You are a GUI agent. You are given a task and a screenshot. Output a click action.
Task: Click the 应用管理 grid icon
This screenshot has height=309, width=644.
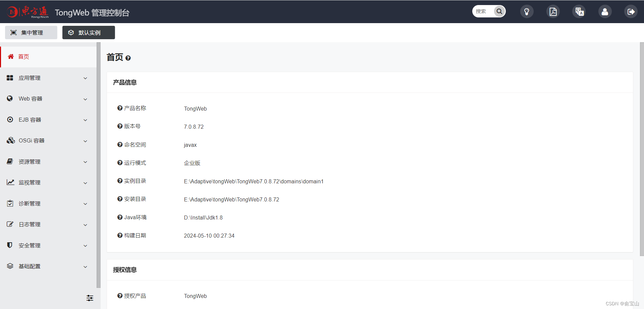pyautogui.click(x=10, y=78)
